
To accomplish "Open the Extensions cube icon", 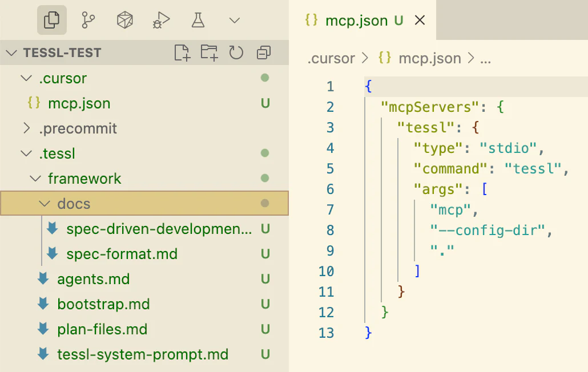I will [x=125, y=20].
